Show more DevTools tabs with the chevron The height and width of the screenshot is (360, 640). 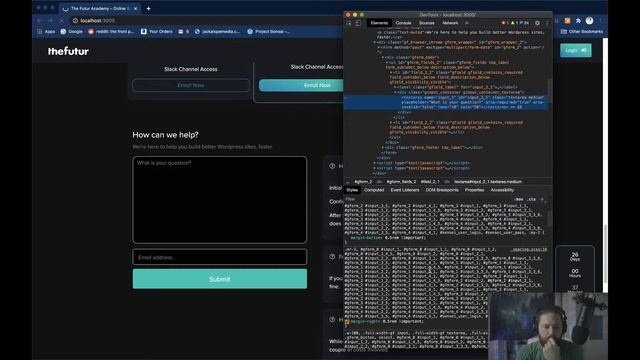click(x=467, y=23)
